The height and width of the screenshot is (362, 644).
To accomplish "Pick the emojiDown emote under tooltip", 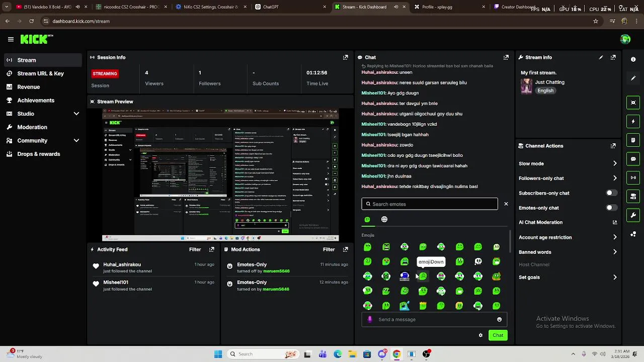I will pos(423,276).
